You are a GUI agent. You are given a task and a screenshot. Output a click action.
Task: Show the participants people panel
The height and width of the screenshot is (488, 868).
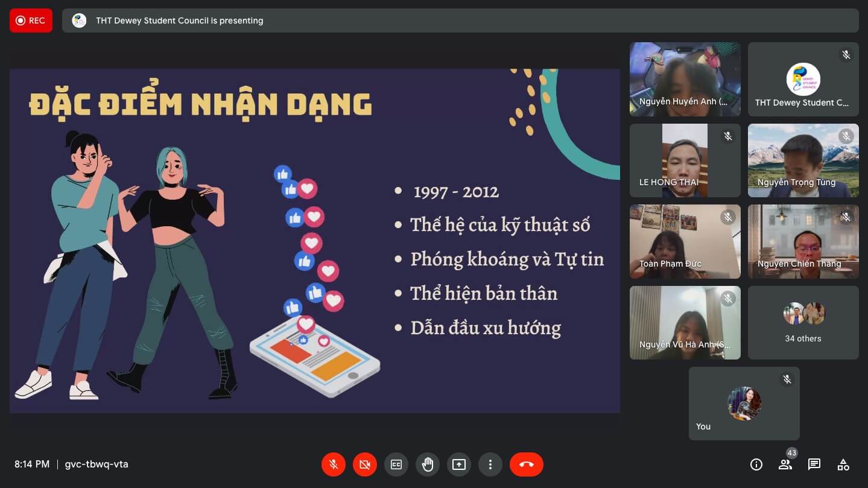click(x=785, y=464)
